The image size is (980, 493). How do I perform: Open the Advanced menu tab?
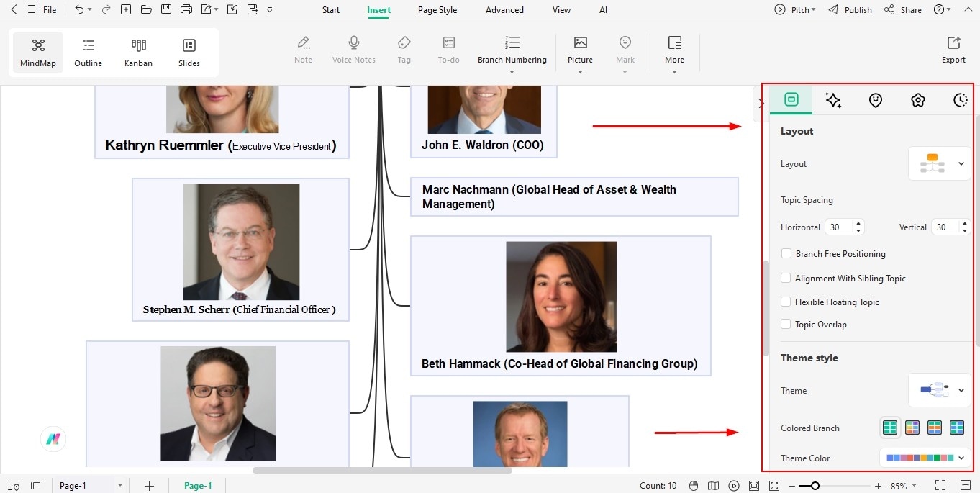[504, 9]
